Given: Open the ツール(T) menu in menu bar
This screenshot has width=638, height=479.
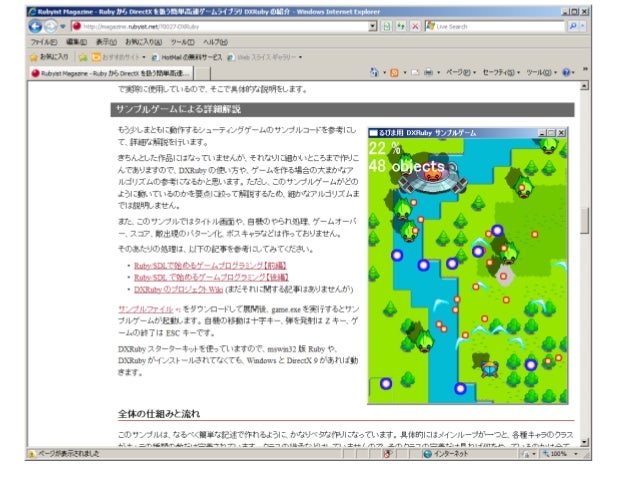Looking at the screenshot, I should point(182,42).
